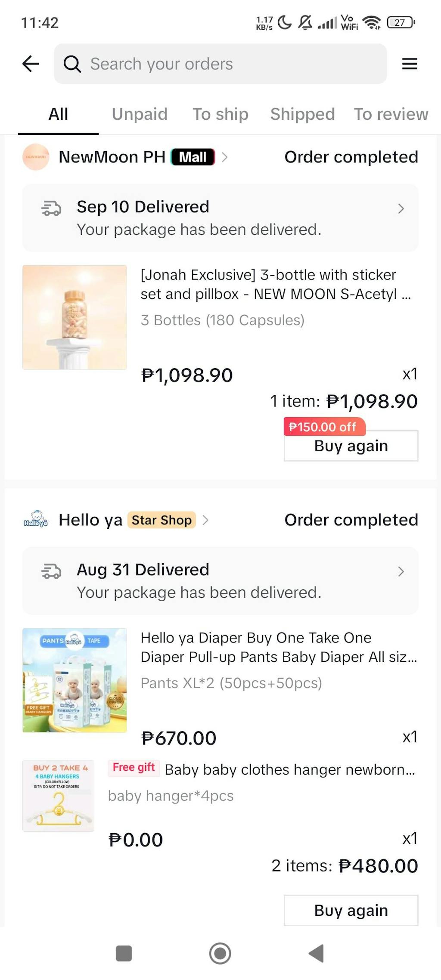Open Hello ya store via chevron
This screenshot has height=980, width=441.
206,520
